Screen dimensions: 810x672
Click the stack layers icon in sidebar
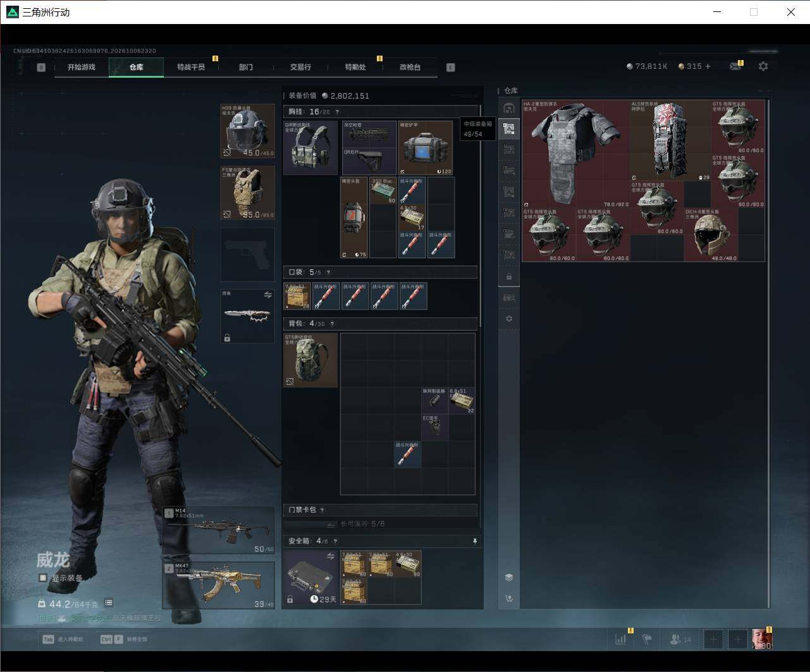click(509, 577)
